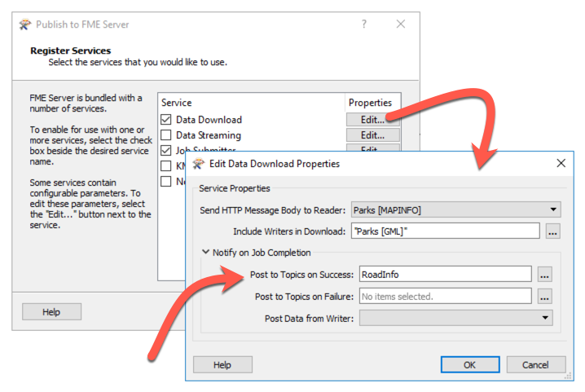Click the Properties column header
Image resolution: width=585 pixels, height=392 pixels.
(x=370, y=103)
